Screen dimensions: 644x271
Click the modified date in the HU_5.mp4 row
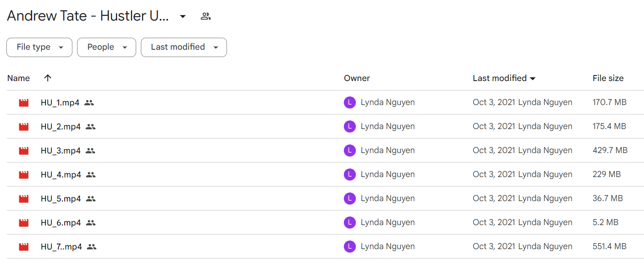[x=494, y=199]
